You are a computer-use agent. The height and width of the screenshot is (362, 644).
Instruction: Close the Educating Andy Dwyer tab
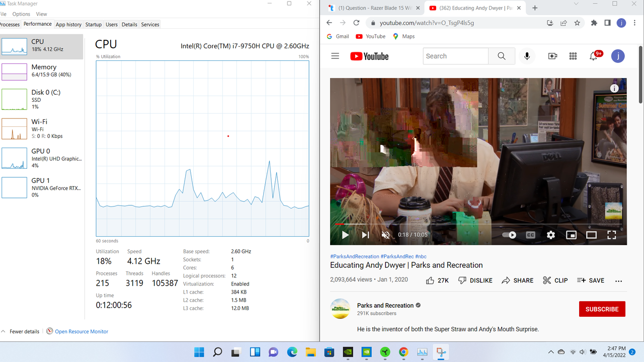(x=519, y=8)
